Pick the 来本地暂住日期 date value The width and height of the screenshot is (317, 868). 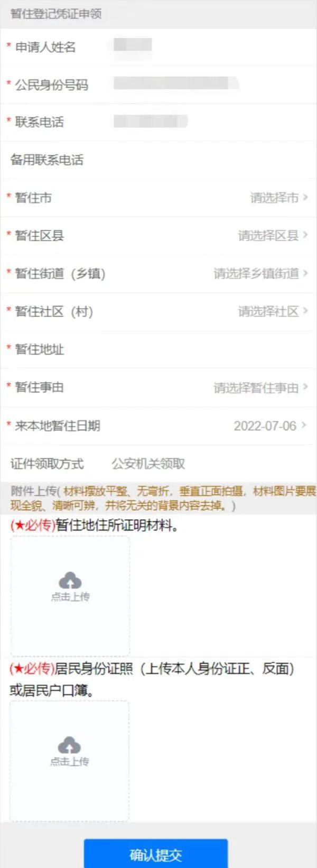click(x=265, y=426)
